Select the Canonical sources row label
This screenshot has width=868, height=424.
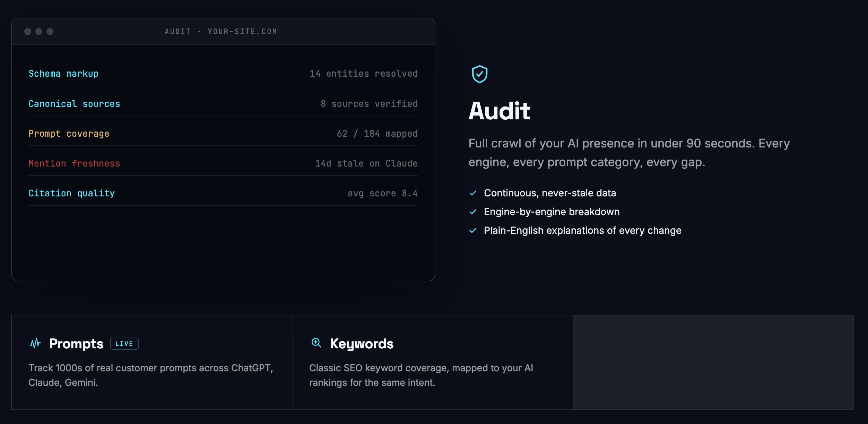tap(74, 104)
